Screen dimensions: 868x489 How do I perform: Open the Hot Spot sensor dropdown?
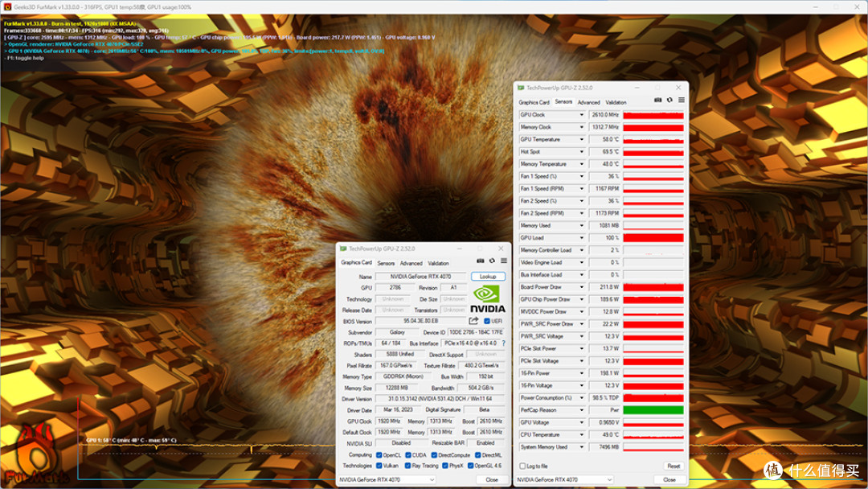(581, 152)
